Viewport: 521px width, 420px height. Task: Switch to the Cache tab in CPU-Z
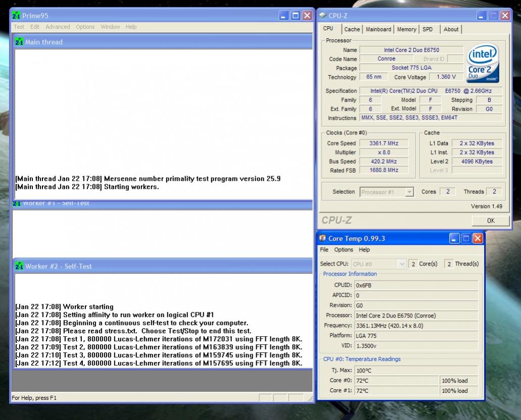(352, 29)
